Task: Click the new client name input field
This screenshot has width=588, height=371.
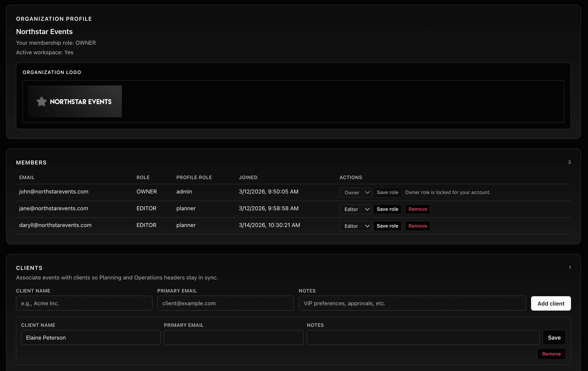Action: [x=84, y=303]
